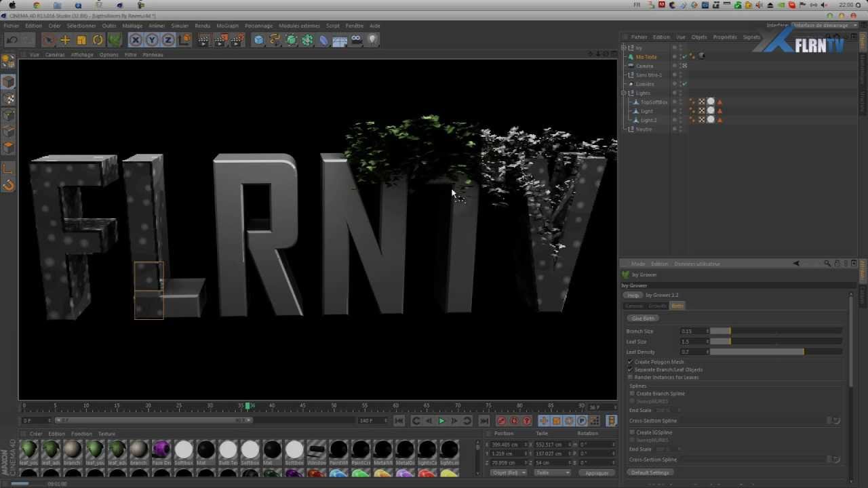Open the viewport Caméras menu
This screenshot has width=868, height=488.
pyautogui.click(x=55, y=55)
